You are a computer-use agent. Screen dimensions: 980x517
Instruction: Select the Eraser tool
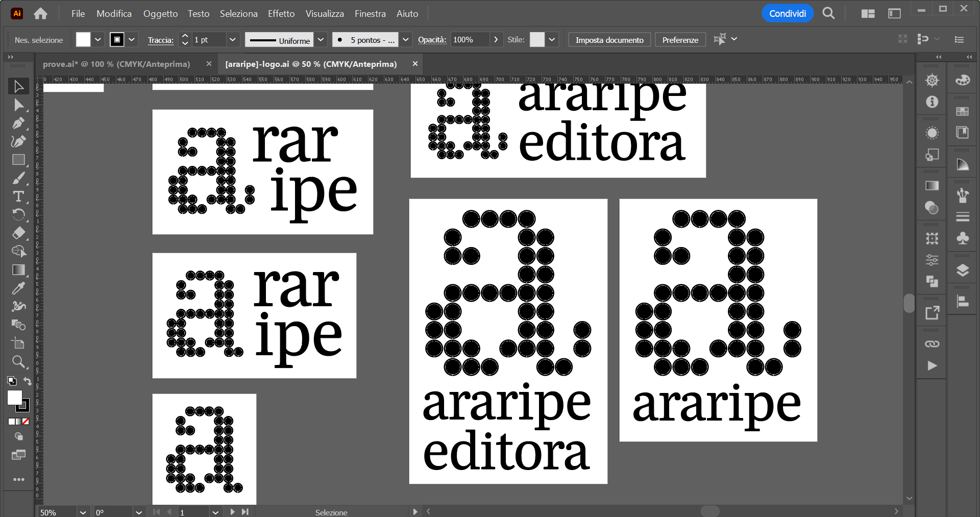click(x=18, y=233)
